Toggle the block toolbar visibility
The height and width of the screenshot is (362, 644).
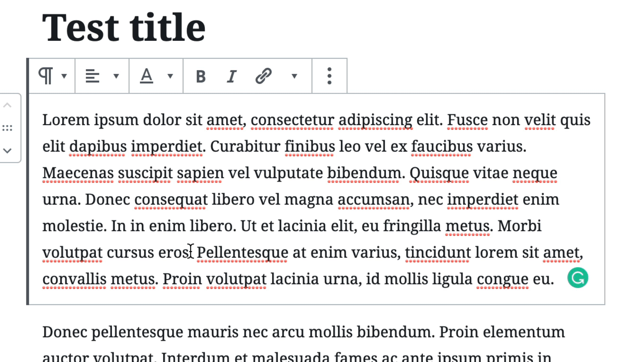pos(329,75)
